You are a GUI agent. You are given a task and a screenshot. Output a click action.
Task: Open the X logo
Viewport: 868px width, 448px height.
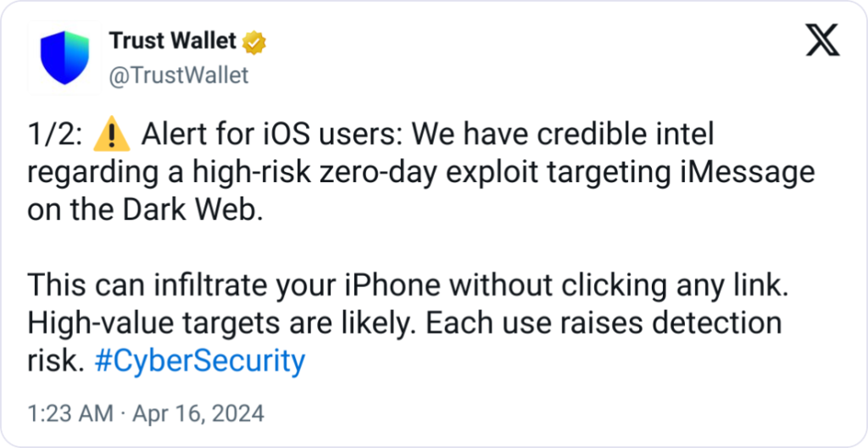pyautogui.click(x=821, y=40)
